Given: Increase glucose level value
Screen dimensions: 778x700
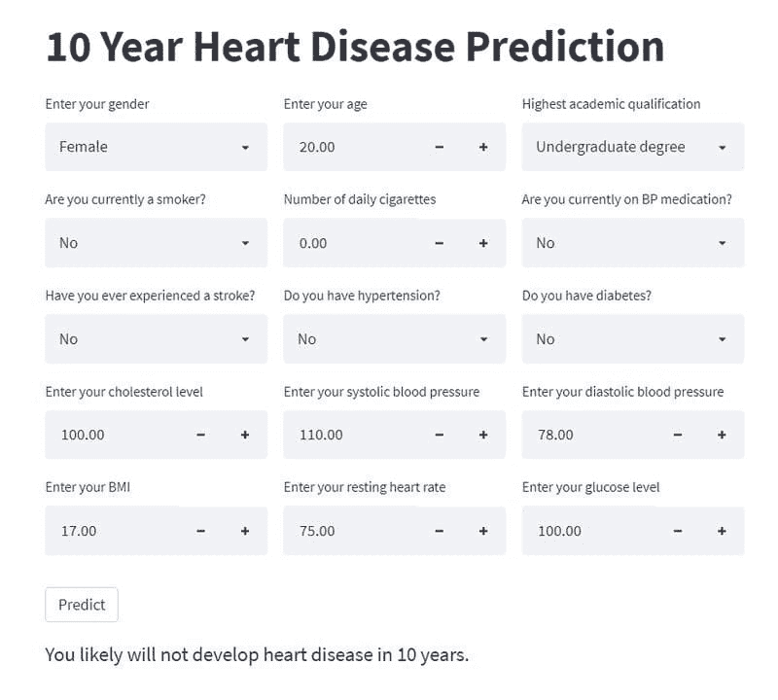Looking at the screenshot, I should (x=722, y=531).
